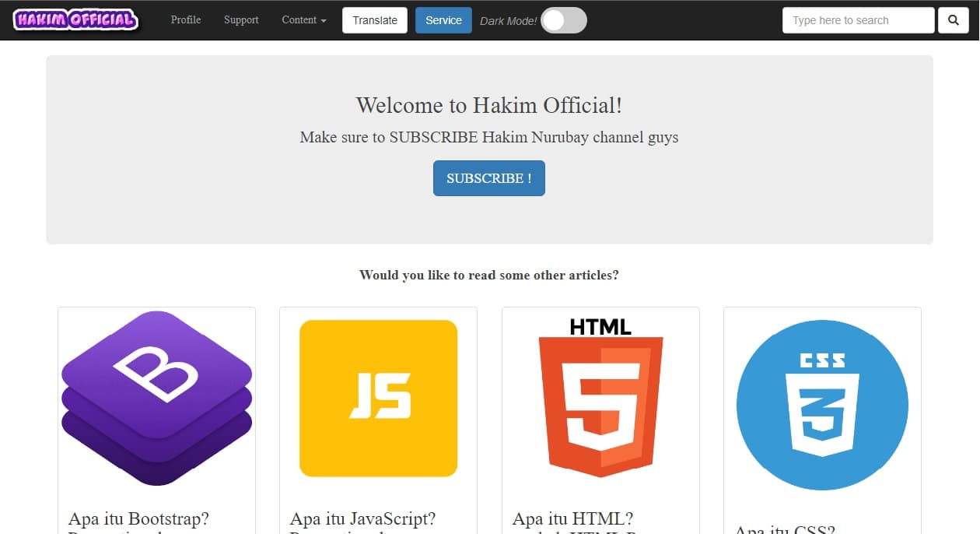
Task: Open the CSS3 logo image
Action: pyautogui.click(x=822, y=405)
